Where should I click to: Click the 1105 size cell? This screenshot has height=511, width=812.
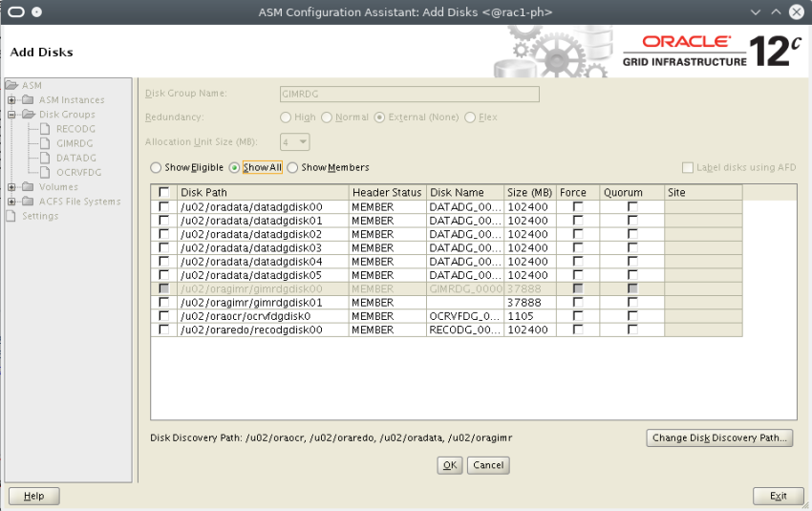point(530,316)
